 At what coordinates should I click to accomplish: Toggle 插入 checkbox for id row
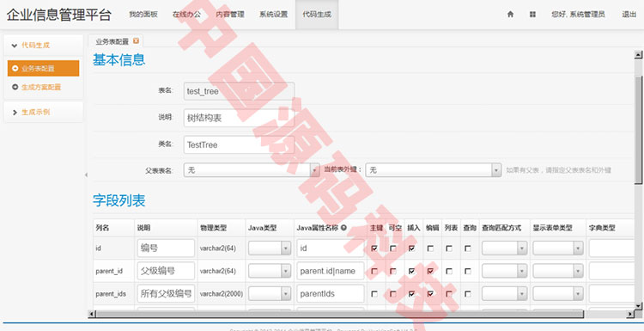click(x=411, y=248)
